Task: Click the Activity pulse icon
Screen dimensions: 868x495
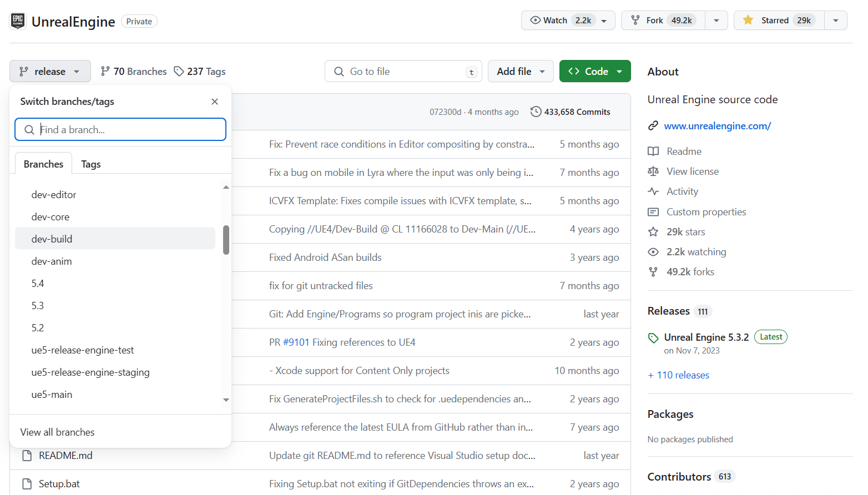Action: coord(653,191)
